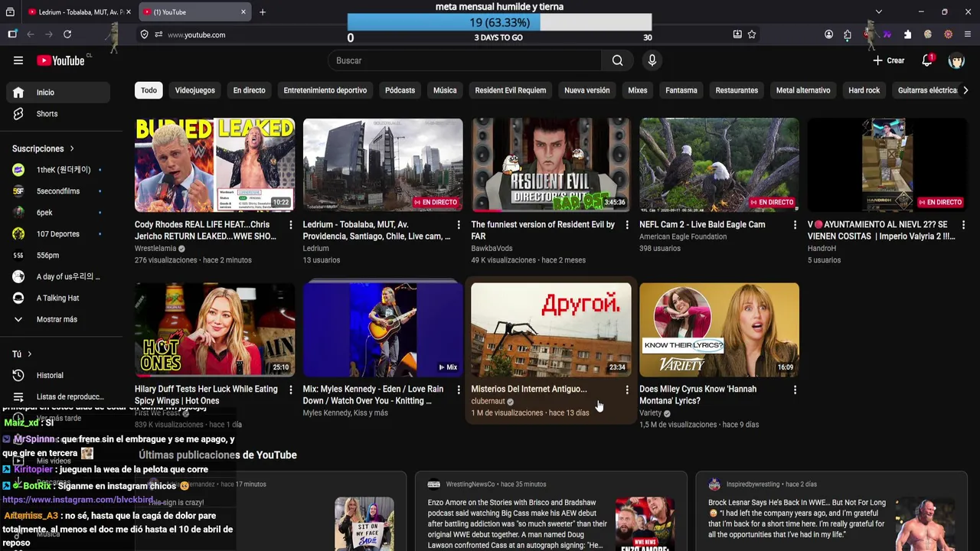Select the Videojuegos filter chip

tap(195, 90)
